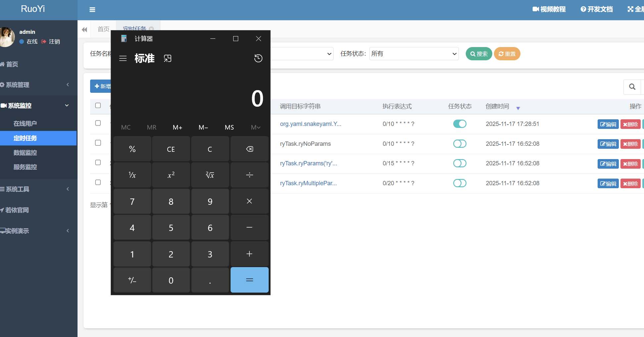Image resolution: width=644 pixels, height=337 pixels.
Task: Open the 开发文档 link in top bar
Action: 597,9
